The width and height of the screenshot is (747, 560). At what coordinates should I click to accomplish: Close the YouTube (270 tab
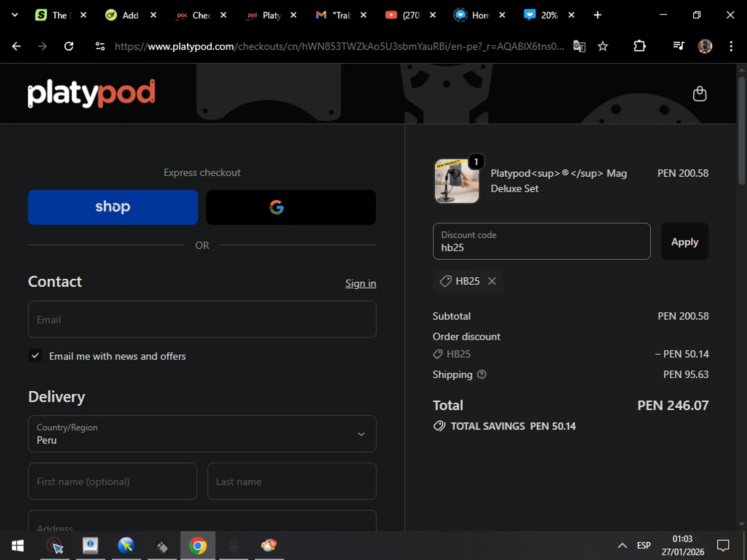coord(433,15)
